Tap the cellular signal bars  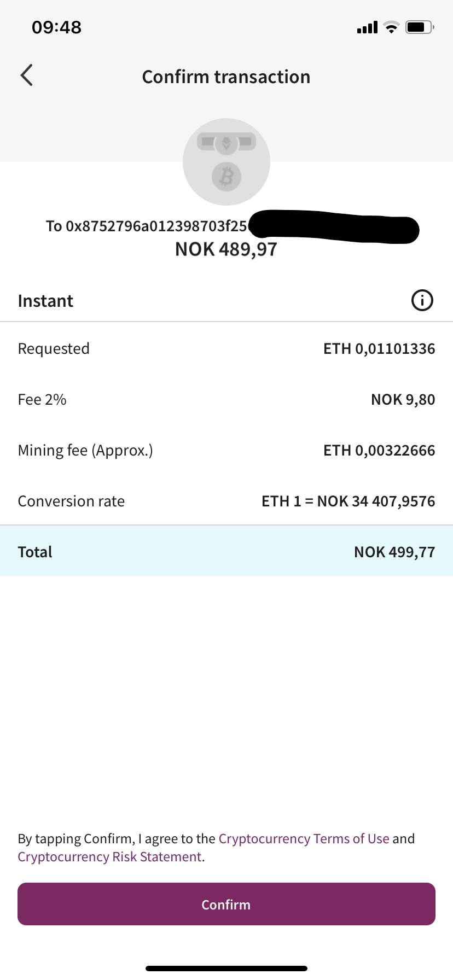coord(367,27)
